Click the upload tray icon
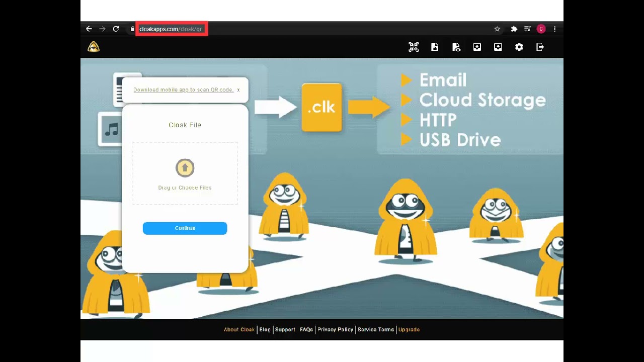 [477, 47]
